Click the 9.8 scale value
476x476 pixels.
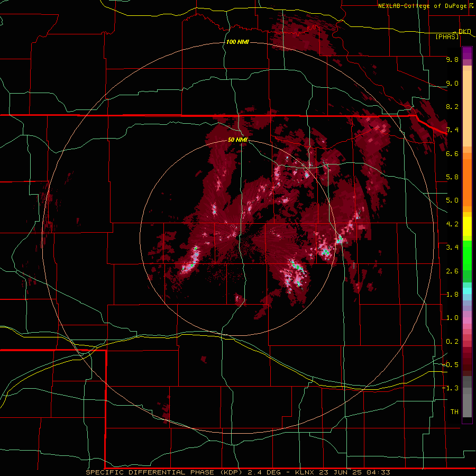pyautogui.click(x=452, y=59)
